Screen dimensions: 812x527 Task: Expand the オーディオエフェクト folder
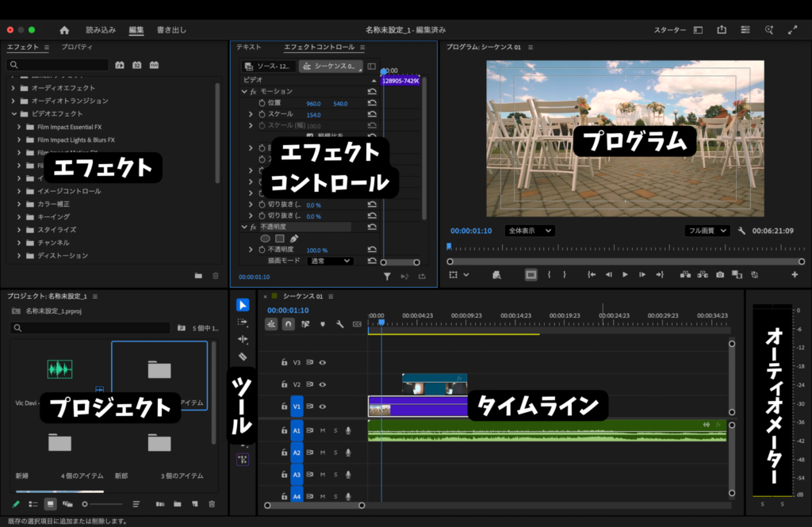coord(13,88)
